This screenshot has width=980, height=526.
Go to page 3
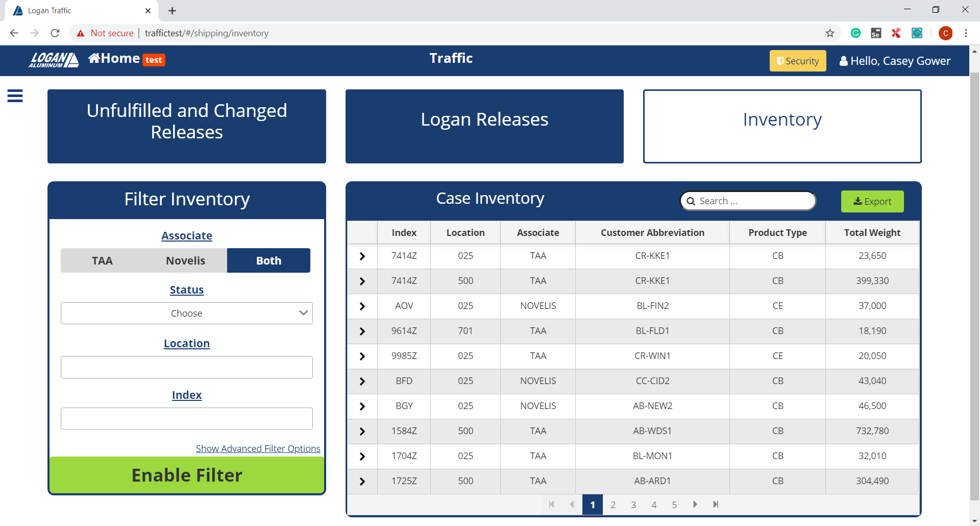click(x=633, y=505)
